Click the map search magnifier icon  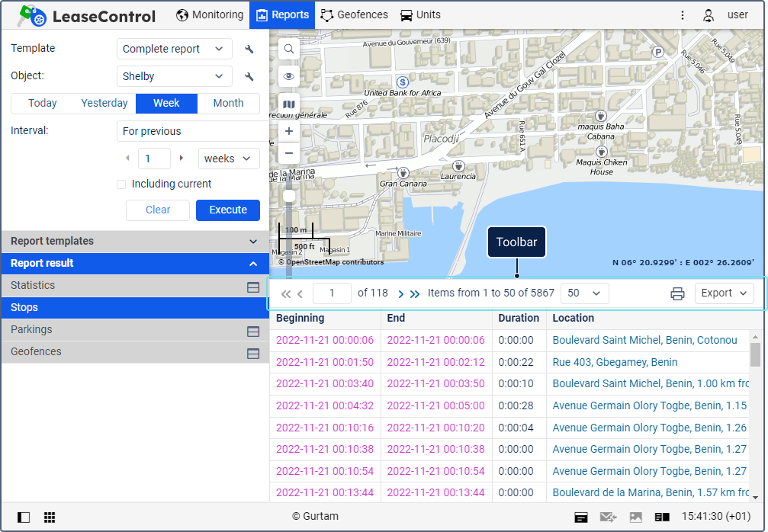pyautogui.click(x=289, y=49)
